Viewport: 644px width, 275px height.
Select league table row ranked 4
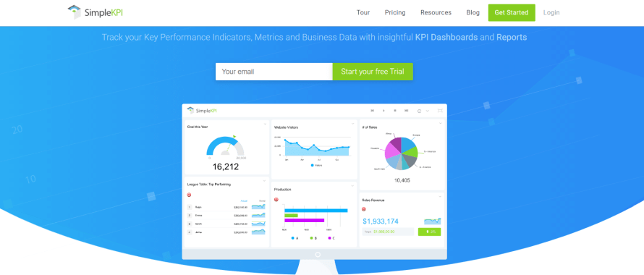226,232
